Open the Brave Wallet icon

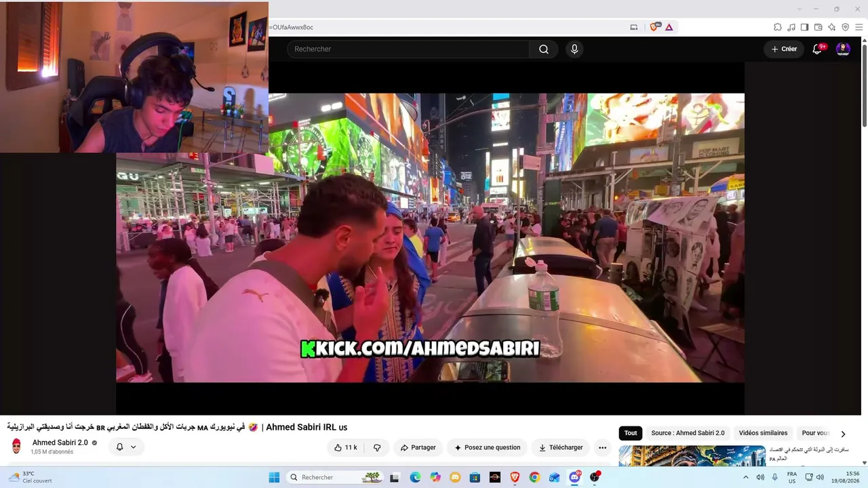pos(818,27)
